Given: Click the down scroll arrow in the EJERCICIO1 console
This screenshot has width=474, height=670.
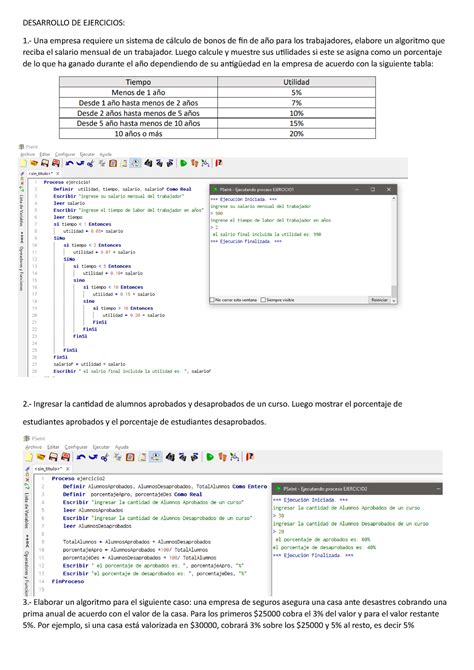Looking at the screenshot, I should (x=394, y=300).
